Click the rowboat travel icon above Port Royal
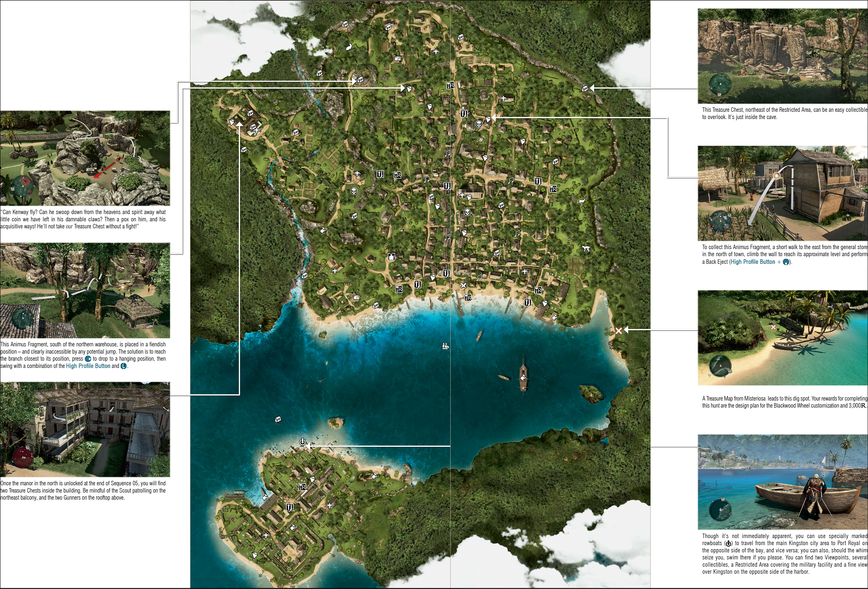Screen dimensions: 868x589 [x=302, y=442]
